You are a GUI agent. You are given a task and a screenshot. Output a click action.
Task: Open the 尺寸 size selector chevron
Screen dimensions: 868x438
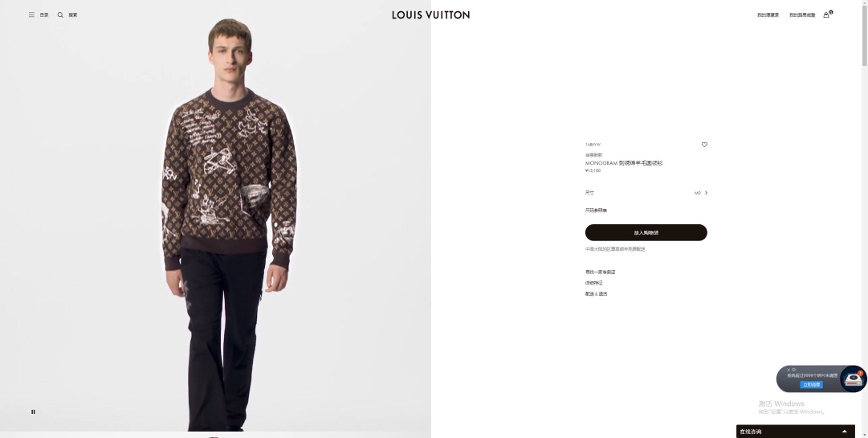[706, 193]
